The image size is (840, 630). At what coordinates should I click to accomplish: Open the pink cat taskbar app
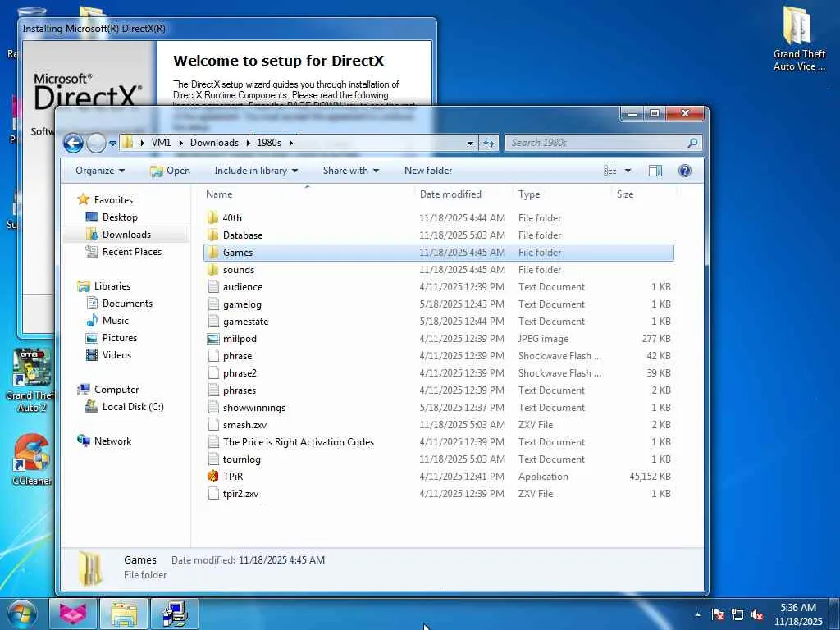pyautogui.click(x=73, y=614)
